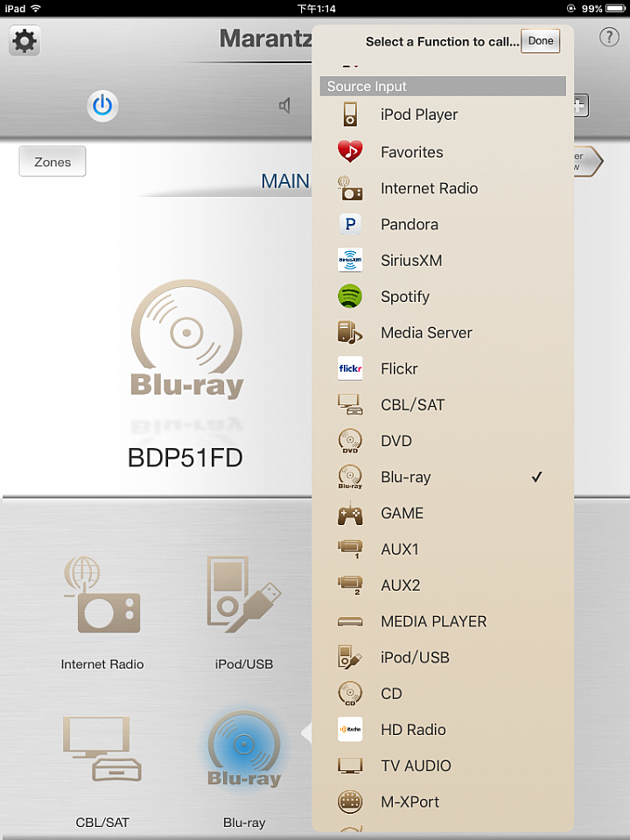Select the CD entry label
This screenshot has height=840, width=630.
coord(391,694)
